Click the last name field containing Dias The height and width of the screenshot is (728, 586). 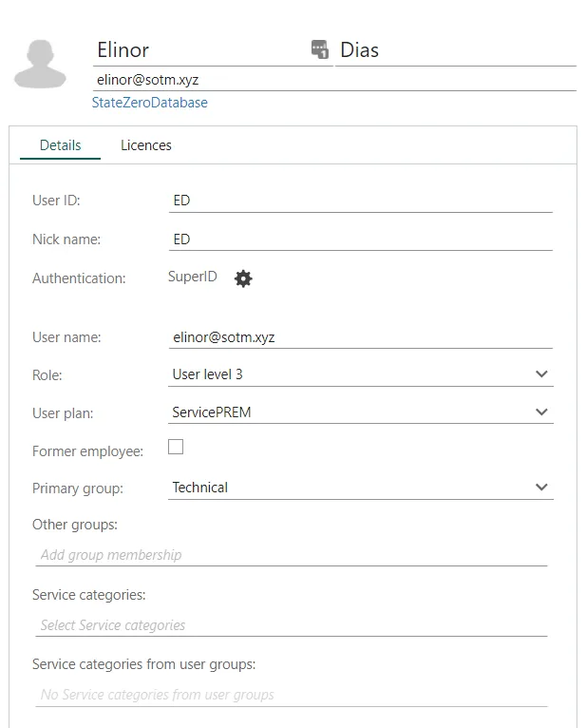click(456, 50)
